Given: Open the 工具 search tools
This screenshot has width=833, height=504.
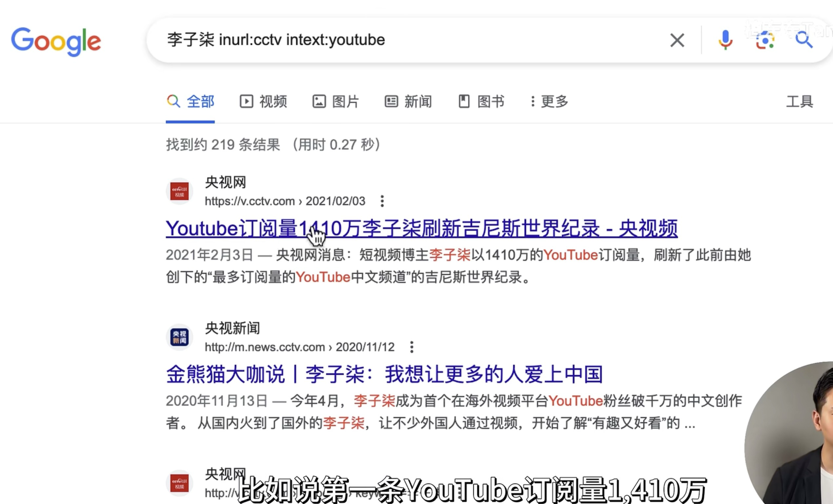Looking at the screenshot, I should 800,102.
